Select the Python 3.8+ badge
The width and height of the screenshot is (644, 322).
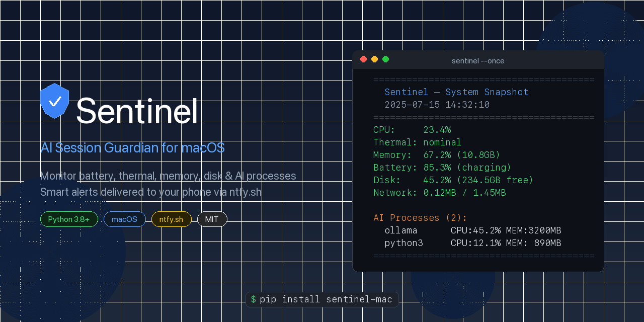click(69, 219)
